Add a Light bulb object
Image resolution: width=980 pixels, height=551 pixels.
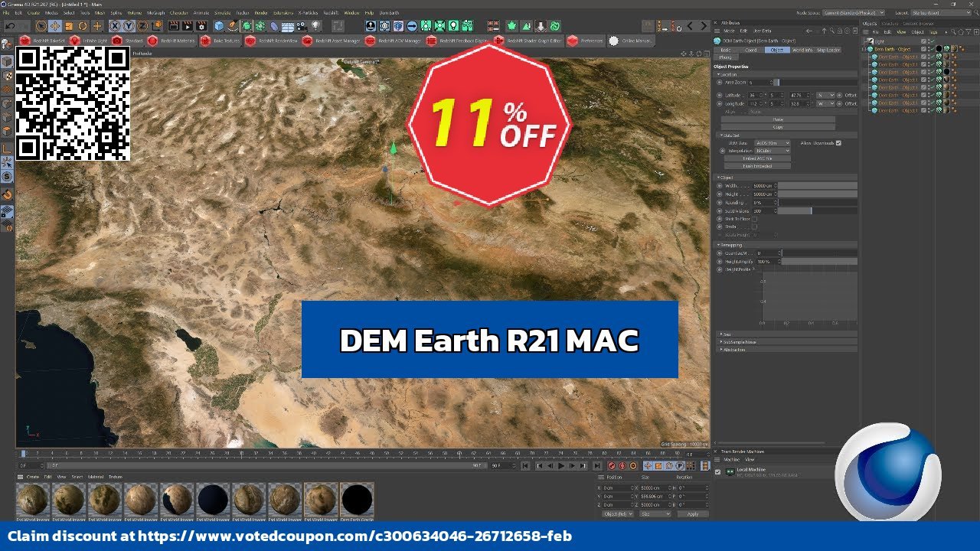pyautogui.click(x=315, y=26)
